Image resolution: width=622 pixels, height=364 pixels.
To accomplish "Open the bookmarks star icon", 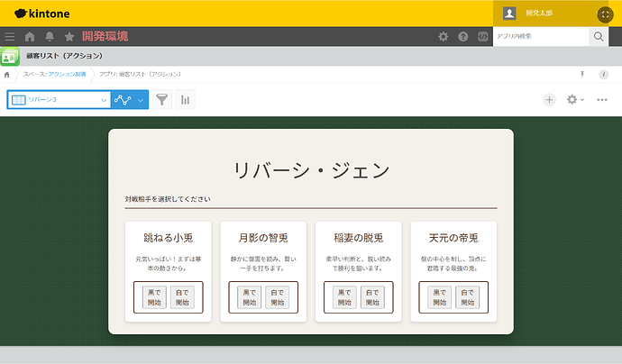I will click(69, 37).
